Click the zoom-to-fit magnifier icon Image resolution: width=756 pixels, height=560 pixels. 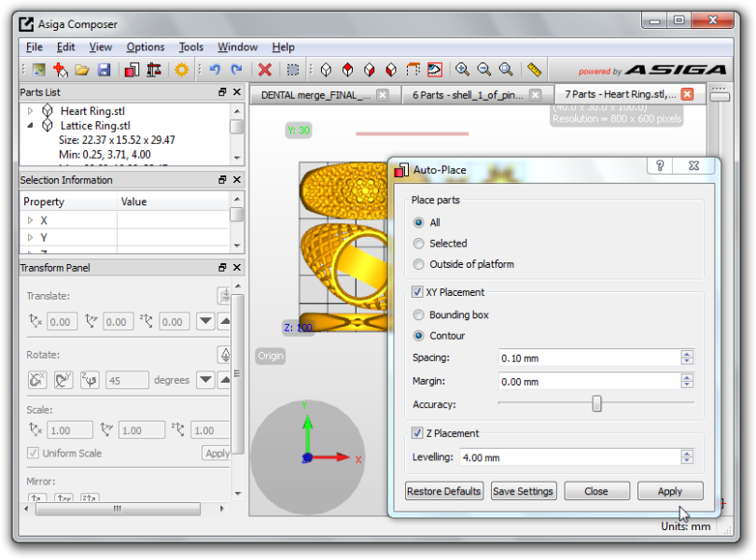[x=506, y=70]
